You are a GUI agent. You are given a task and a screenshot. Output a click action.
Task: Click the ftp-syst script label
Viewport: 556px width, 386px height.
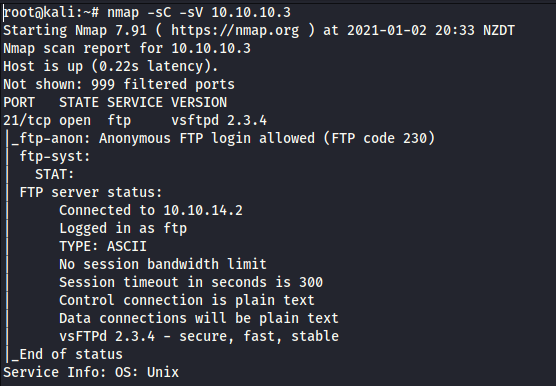point(55,156)
